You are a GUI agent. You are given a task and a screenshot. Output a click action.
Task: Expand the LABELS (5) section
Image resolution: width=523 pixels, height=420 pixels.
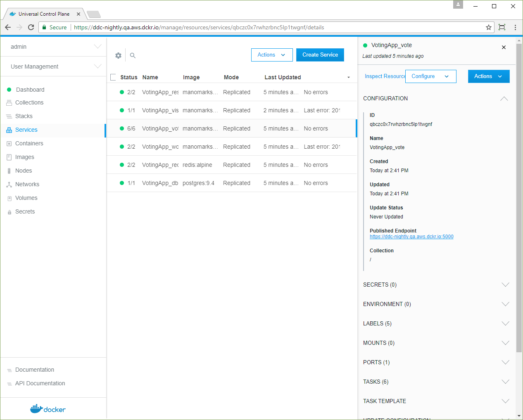coord(377,323)
